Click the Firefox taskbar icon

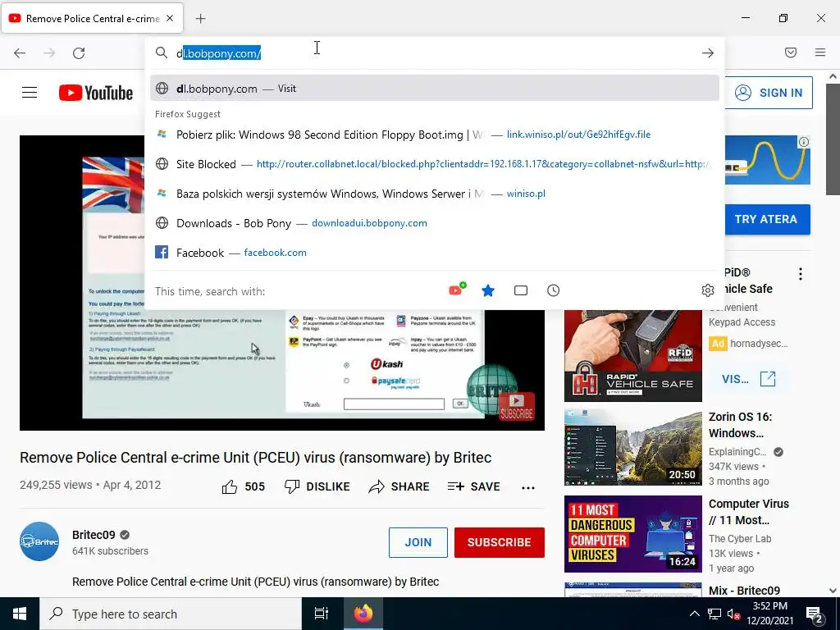(363, 614)
